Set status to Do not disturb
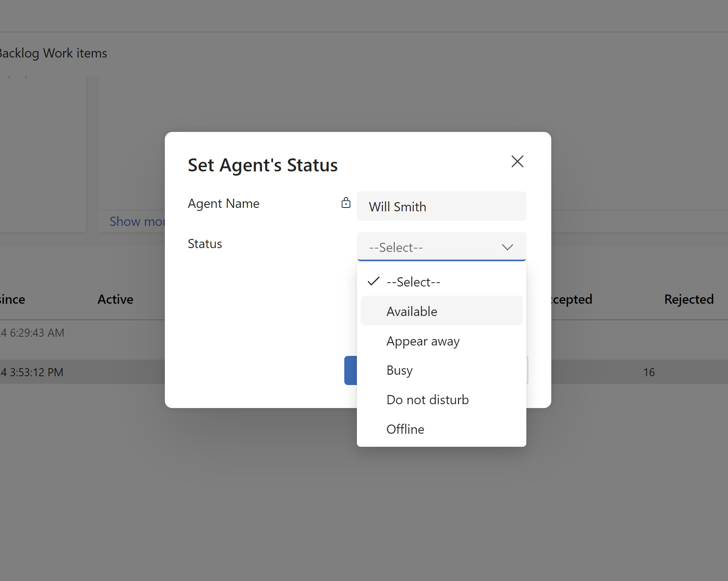 (441, 400)
